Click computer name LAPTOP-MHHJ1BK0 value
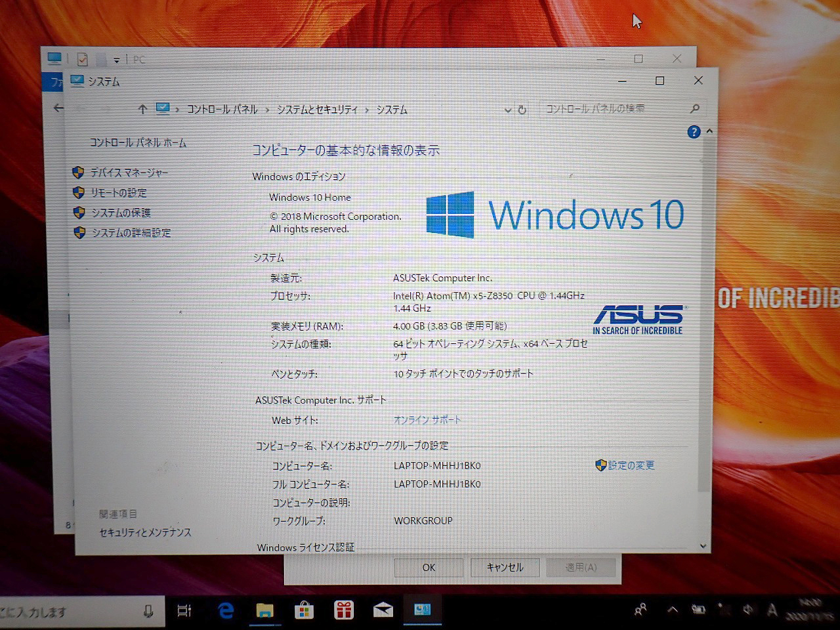The width and height of the screenshot is (840, 630). pyautogui.click(x=437, y=466)
